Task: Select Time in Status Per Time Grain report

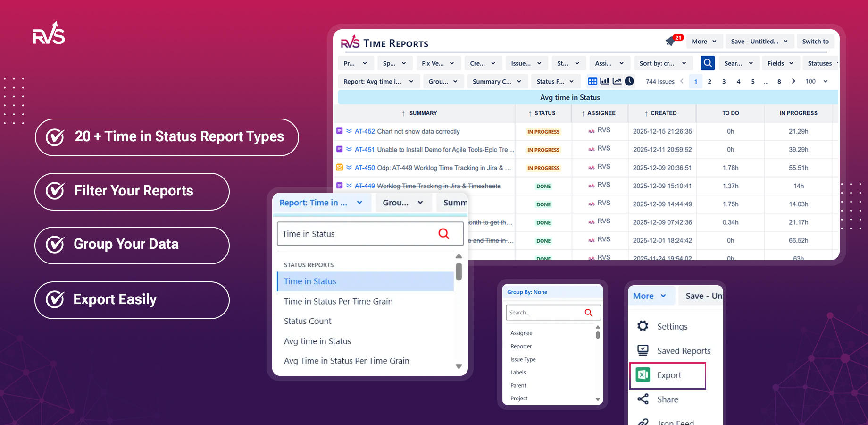Action: (x=338, y=301)
